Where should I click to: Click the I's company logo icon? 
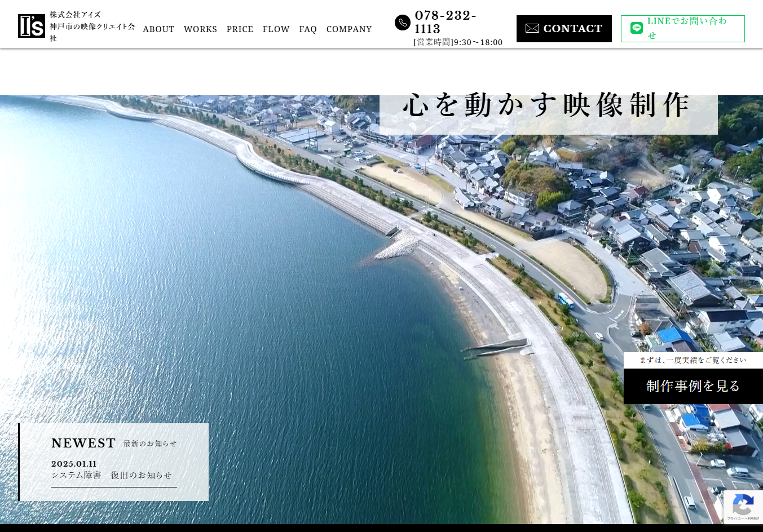(x=31, y=26)
